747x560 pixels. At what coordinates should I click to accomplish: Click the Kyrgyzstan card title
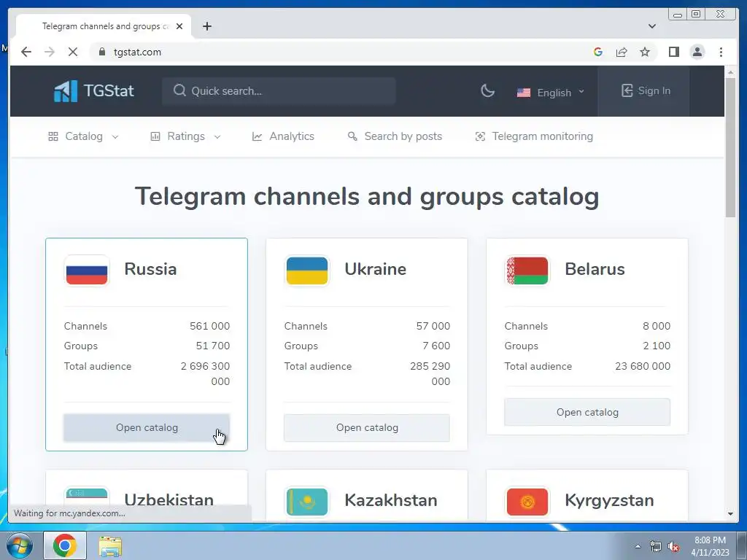(609, 500)
